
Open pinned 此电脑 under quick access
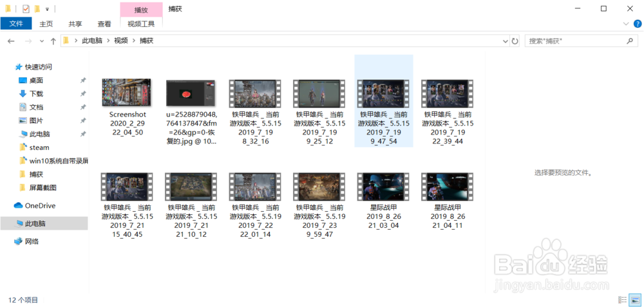point(40,135)
